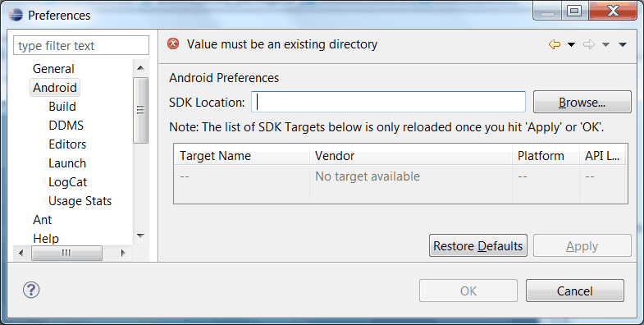Click the red error icon beside message
Image resolution: width=644 pixels, height=325 pixels.
pos(173,43)
